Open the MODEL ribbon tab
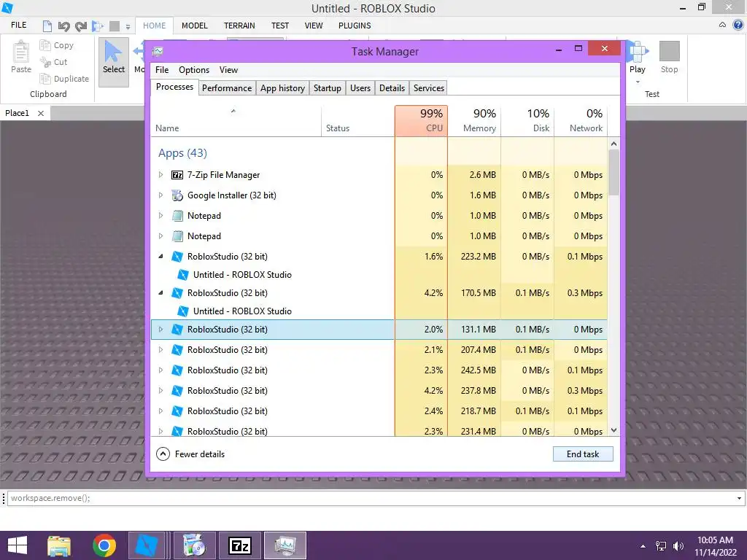Screen dimensions: 747x560 tap(194, 26)
